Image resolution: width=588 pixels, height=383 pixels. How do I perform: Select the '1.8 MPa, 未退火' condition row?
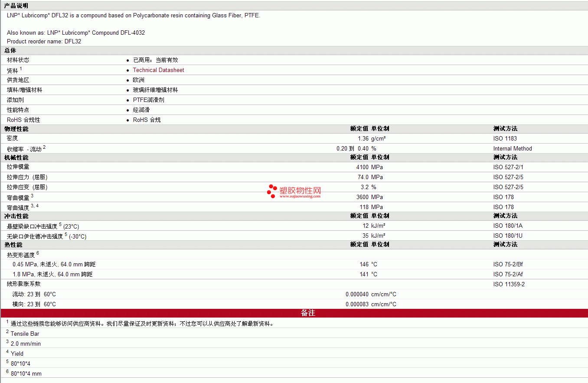point(52,274)
